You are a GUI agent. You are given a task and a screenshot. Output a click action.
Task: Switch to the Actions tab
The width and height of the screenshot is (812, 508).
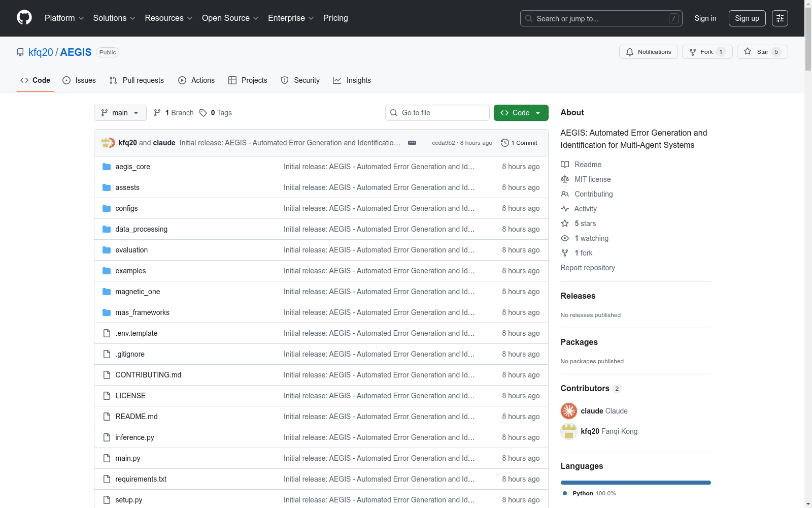pyautogui.click(x=196, y=80)
